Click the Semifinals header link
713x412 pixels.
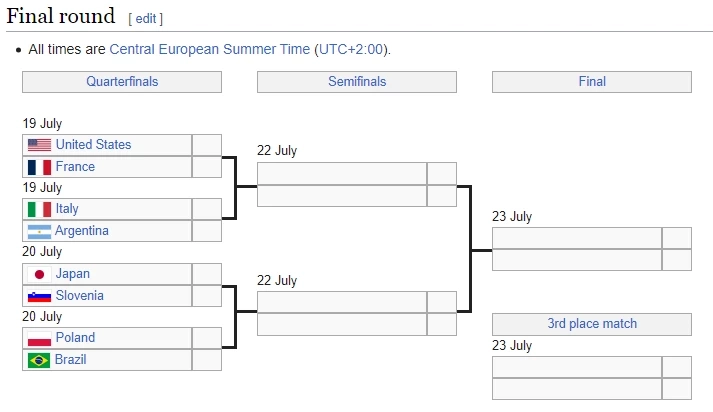(357, 82)
